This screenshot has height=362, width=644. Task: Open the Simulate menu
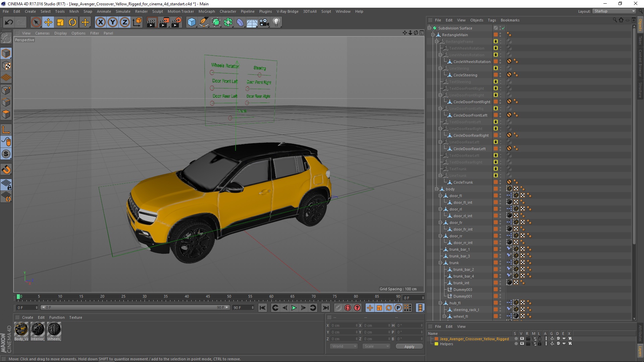point(123,11)
